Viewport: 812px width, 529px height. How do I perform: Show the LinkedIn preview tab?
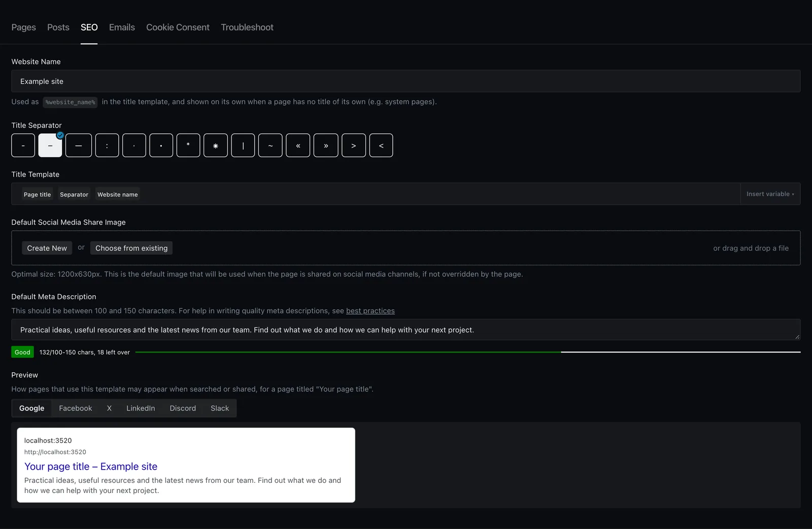pyautogui.click(x=141, y=408)
